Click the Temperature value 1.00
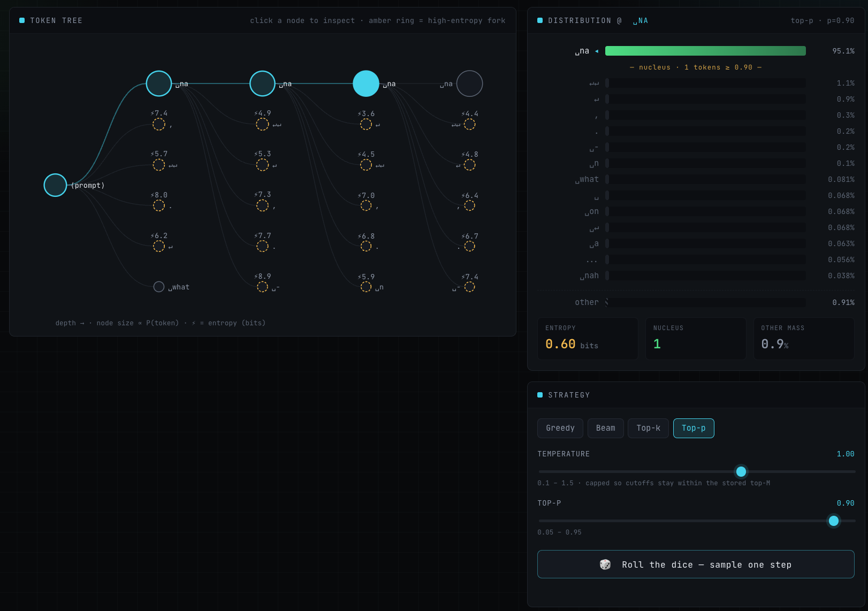The image size is (868, 611). pyautogui.click(x=846, y=454)
